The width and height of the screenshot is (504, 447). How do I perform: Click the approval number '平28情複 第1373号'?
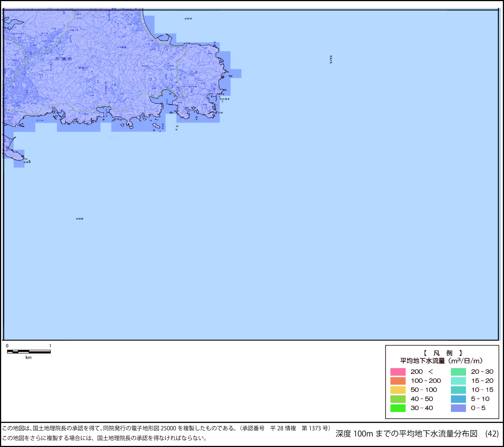[x=299, y=428]
